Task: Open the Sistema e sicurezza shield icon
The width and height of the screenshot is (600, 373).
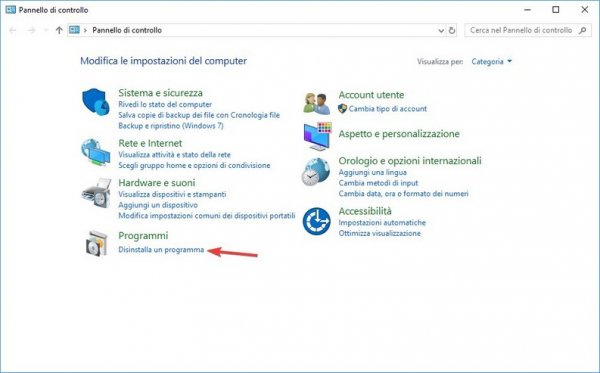Action: [x=96, y=102]
